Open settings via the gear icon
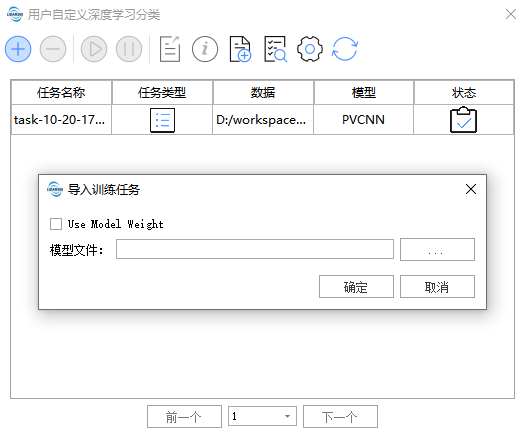The image size is (525, 439). tap(310, 49)
